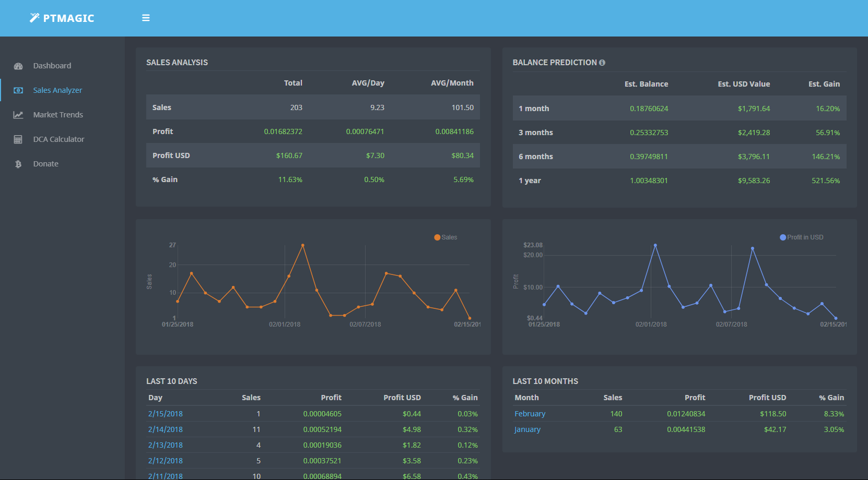Screen dimensions: 868x480
Task: Click the 2/15/2018 profit 0.00004605
Action: tap(322, 414)
